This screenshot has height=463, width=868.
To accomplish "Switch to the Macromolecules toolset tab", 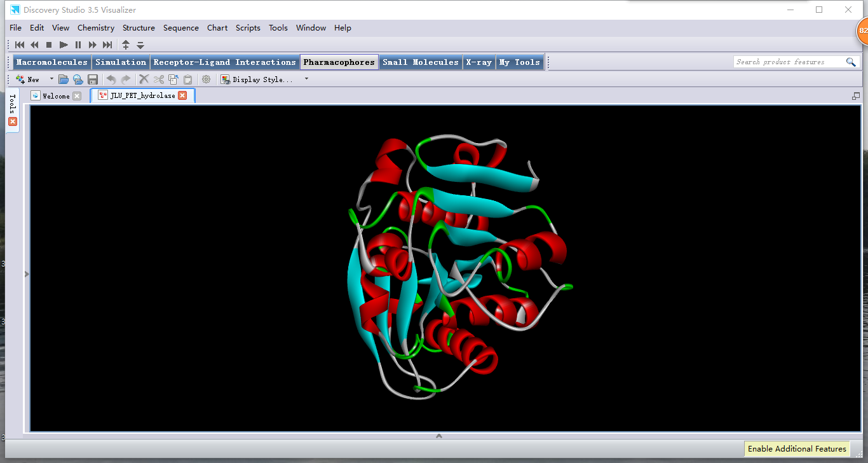I will [x=52, y=62].
